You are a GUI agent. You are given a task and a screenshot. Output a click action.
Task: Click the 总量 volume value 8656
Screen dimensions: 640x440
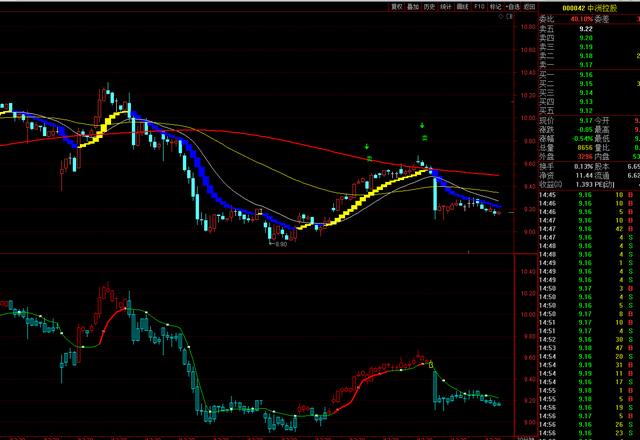[x=584, y=148]
